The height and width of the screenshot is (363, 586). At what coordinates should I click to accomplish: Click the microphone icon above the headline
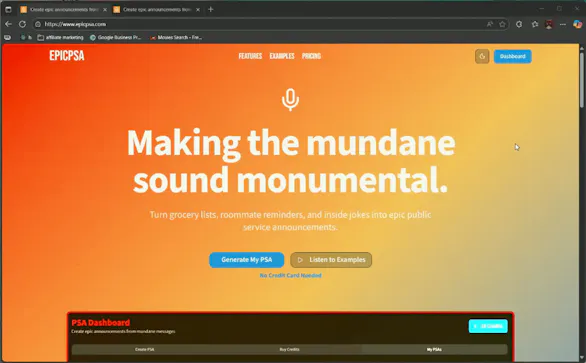(290, 100)
